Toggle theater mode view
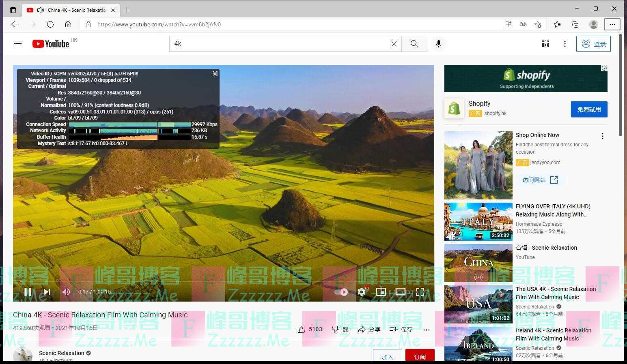The height and width of the screenshot is (364, 627). pyautogui.click(x=400, y=292)
